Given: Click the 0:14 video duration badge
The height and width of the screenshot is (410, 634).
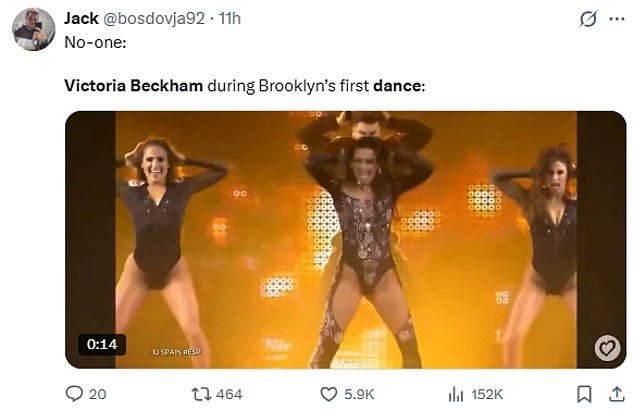Looking at the screenshot, I should pyautogui.click(x=102, y=344).
